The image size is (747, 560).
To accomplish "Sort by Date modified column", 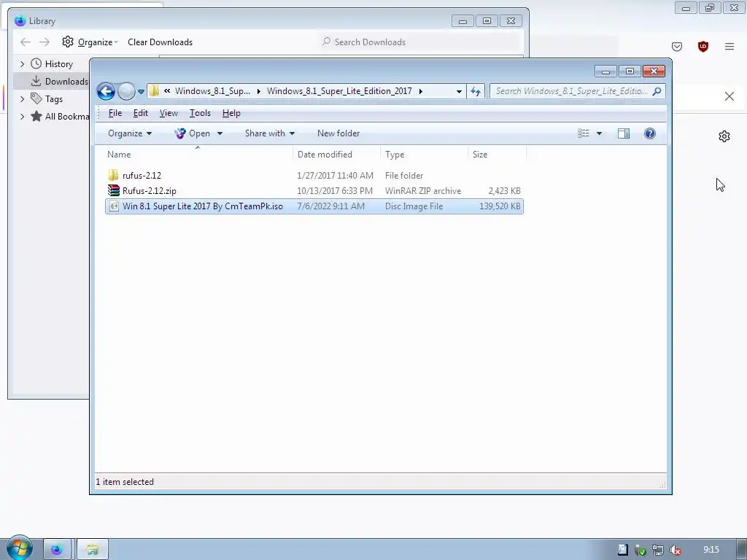I will 337,155.
